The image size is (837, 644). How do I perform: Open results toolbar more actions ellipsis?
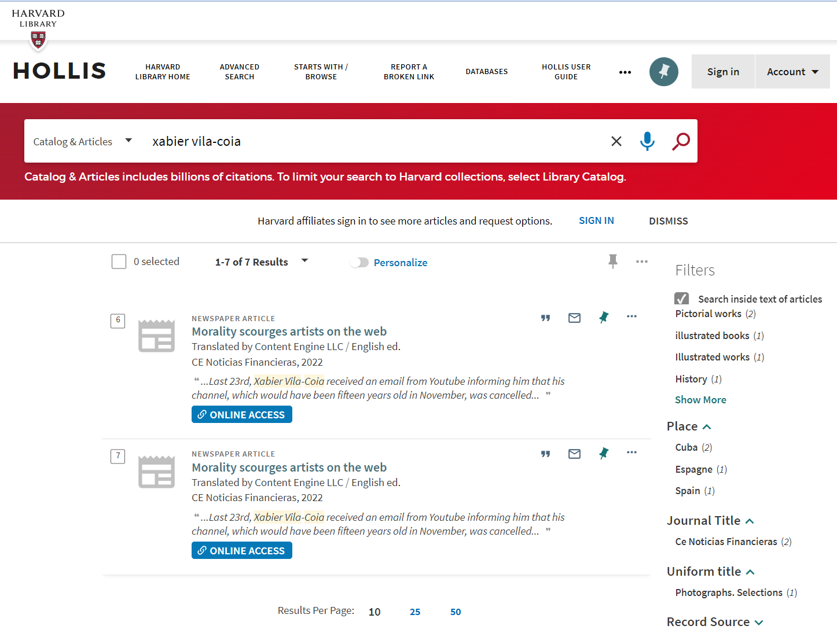coord(642,262)
